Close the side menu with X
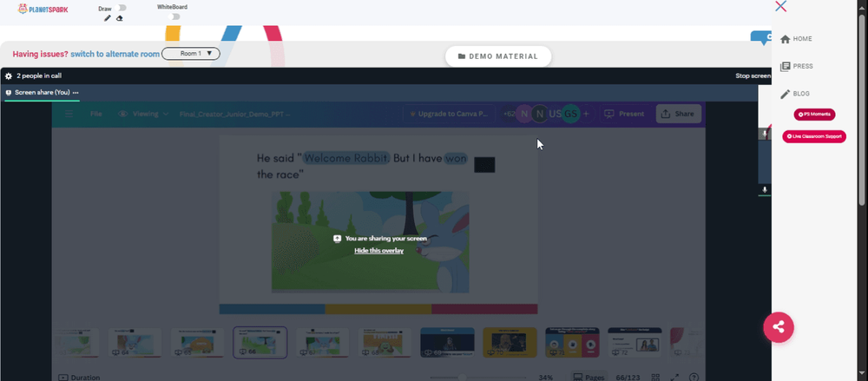The height and width of the screenshot is (381, 868). coord(780,6)
